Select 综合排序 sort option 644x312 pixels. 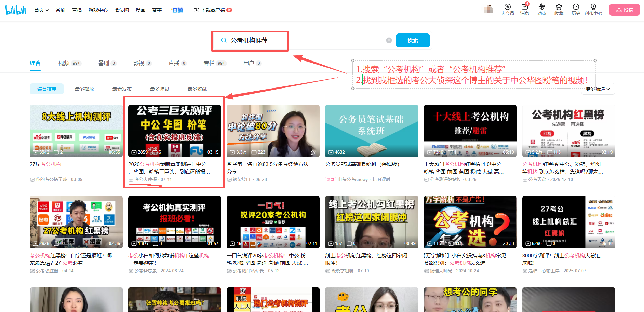click(47, 89)
